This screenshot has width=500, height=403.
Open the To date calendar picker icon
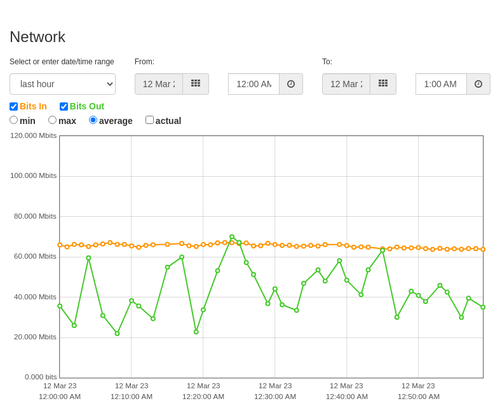point(383,84)
